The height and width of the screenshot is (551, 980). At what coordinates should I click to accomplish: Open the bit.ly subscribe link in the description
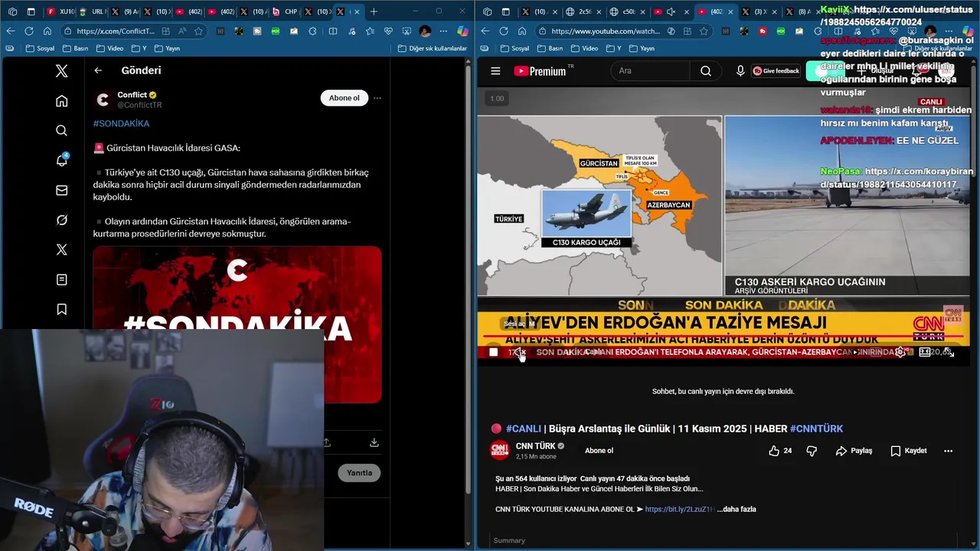coord(680,509)
